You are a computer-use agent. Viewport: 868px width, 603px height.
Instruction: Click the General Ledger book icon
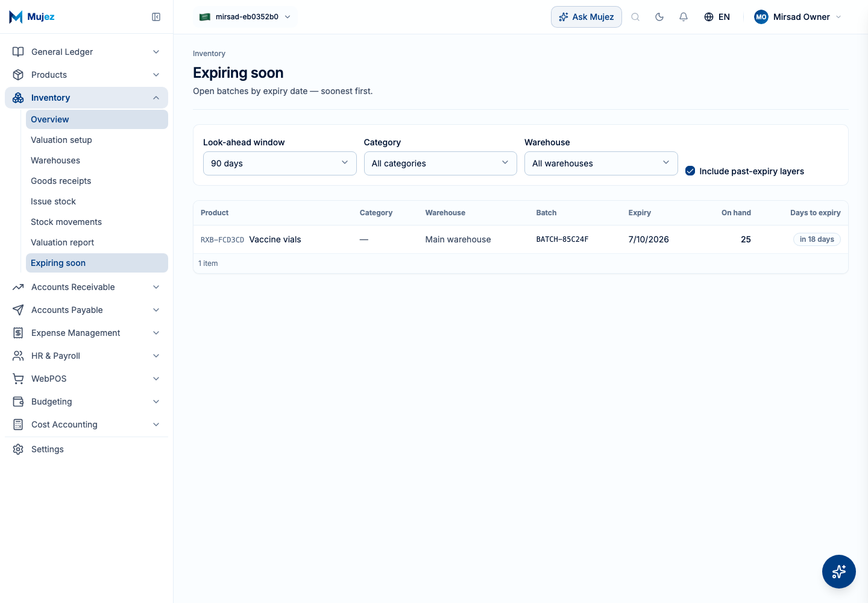[18, 52]
